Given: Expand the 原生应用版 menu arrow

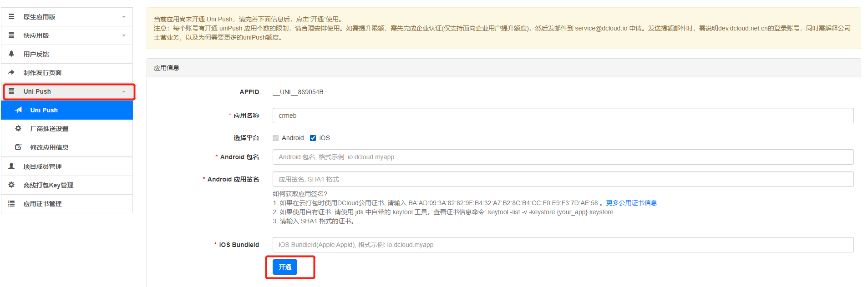Looking at the screenshot, I should point(124,17).
